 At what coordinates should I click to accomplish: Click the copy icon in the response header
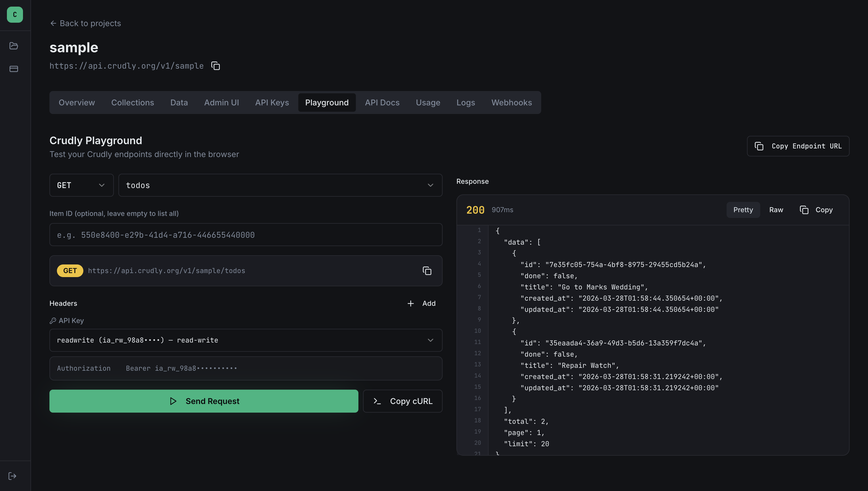click(804, 210)
